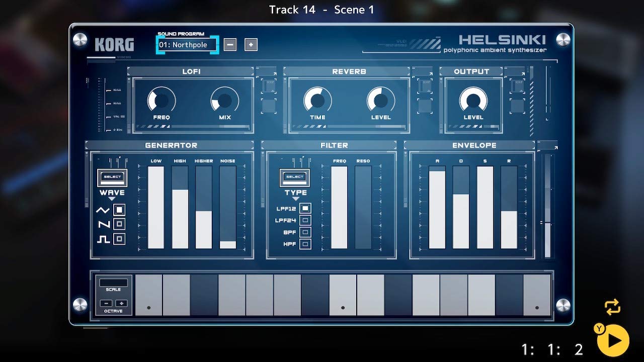Screen dimensions: 644x362
Task: Adjust the REVERB TIME knob
Action: coord(317,100)
